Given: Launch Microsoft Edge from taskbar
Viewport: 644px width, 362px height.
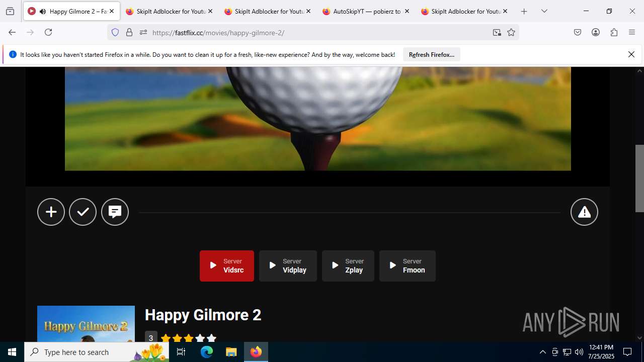Looking at the screenshot, I should point(207,352).
